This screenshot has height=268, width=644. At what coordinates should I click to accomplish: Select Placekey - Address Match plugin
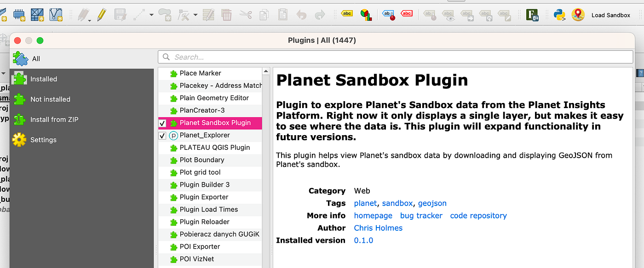coord(210,86)
